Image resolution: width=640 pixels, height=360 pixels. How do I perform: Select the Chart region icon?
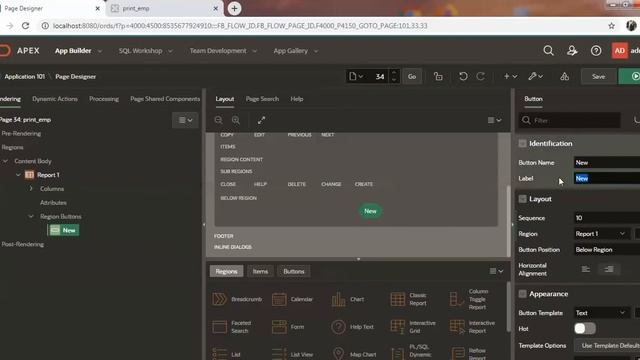(x=338, y=299)
